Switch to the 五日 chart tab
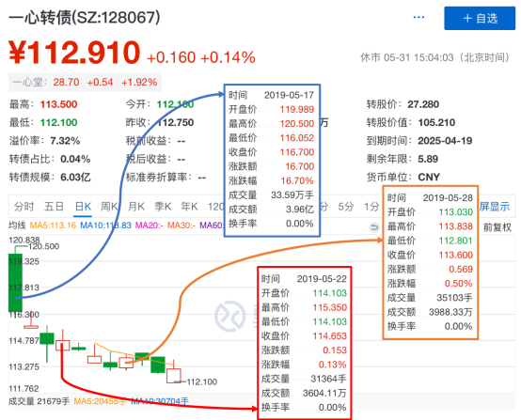Image resolution: width=521 pixels, height=420 pixels. coord(54,207)
